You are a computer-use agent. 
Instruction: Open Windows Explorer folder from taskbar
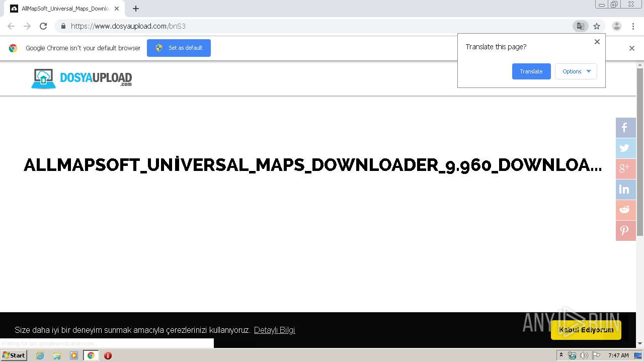[x=57, y=355]
